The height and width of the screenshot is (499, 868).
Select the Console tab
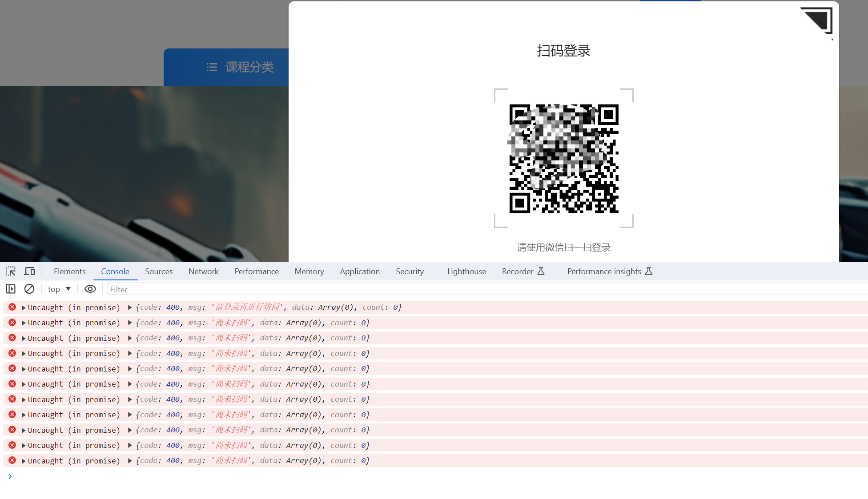[x=115, y=271]
